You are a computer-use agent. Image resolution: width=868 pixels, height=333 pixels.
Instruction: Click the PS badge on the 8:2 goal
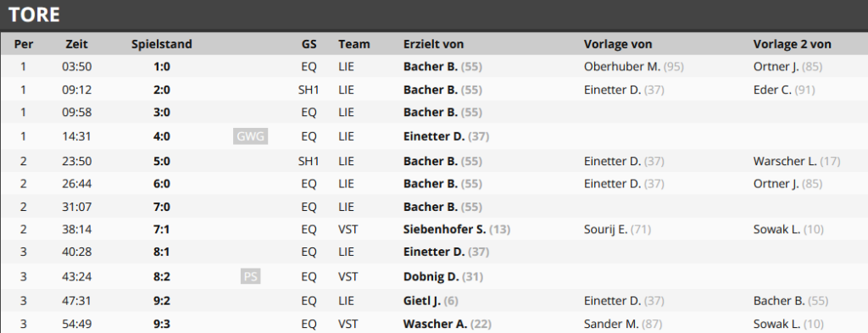(x=250, y=276)
